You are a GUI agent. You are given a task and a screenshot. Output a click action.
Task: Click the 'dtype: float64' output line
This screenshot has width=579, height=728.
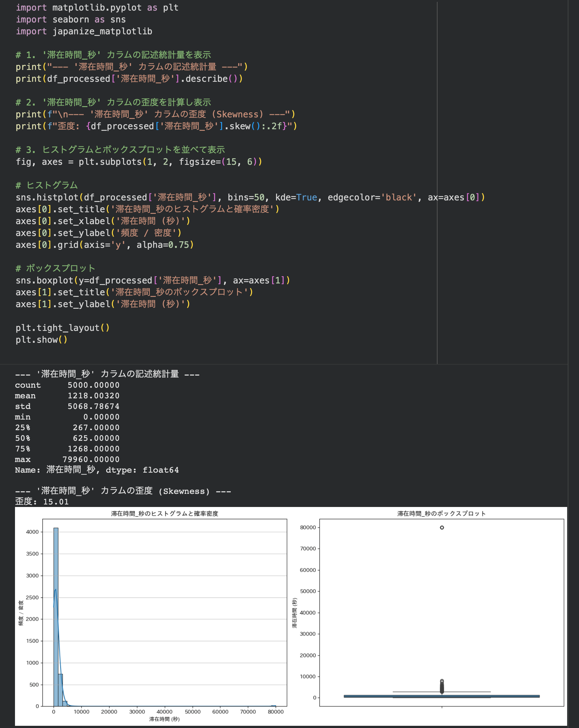coord(97,470)
